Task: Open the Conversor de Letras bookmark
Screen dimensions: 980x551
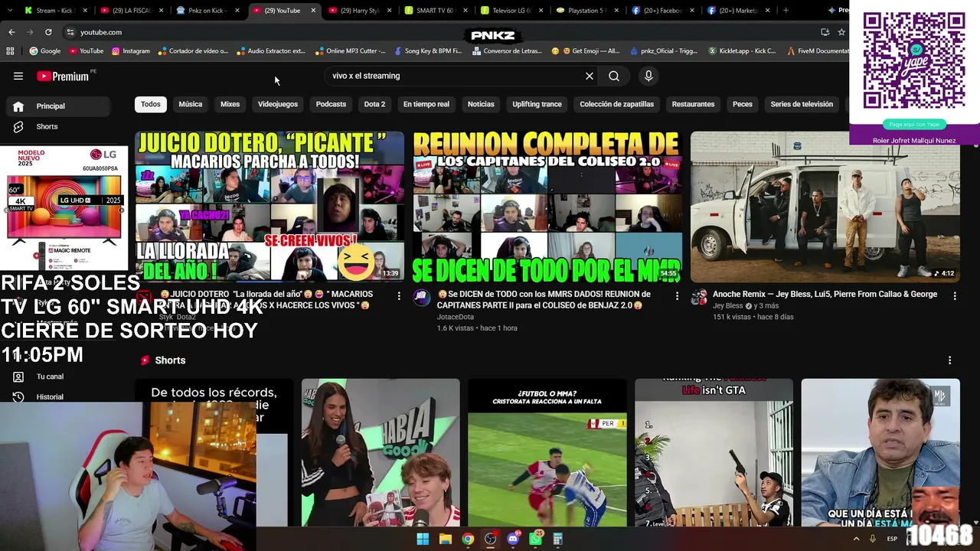Action: click(x=508, y=51)
